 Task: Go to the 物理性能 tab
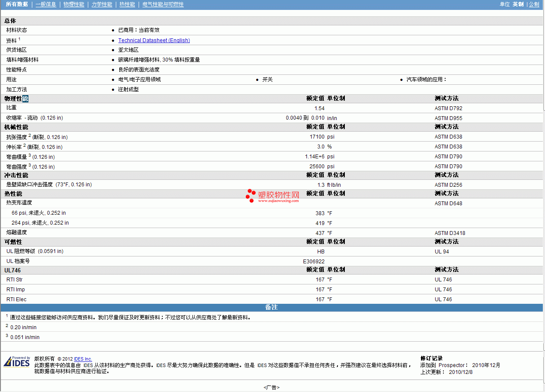[74, 4]
